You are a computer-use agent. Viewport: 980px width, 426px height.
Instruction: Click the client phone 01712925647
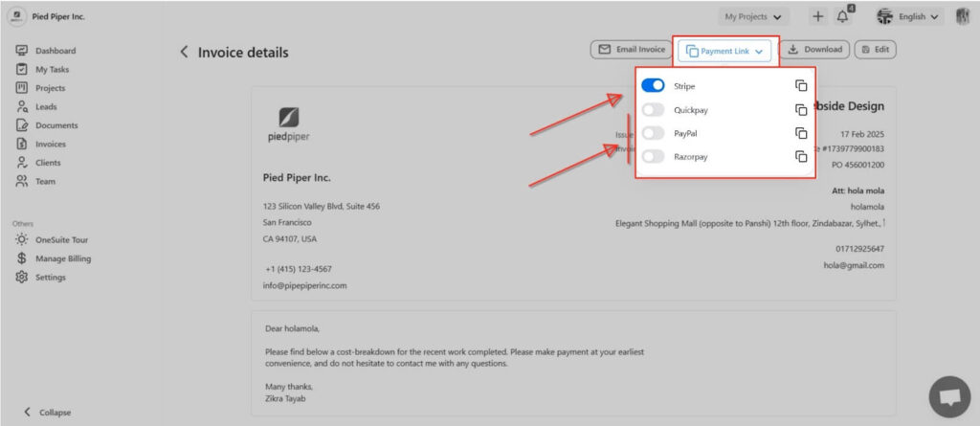pyautogui.click(x=860, y=249)
